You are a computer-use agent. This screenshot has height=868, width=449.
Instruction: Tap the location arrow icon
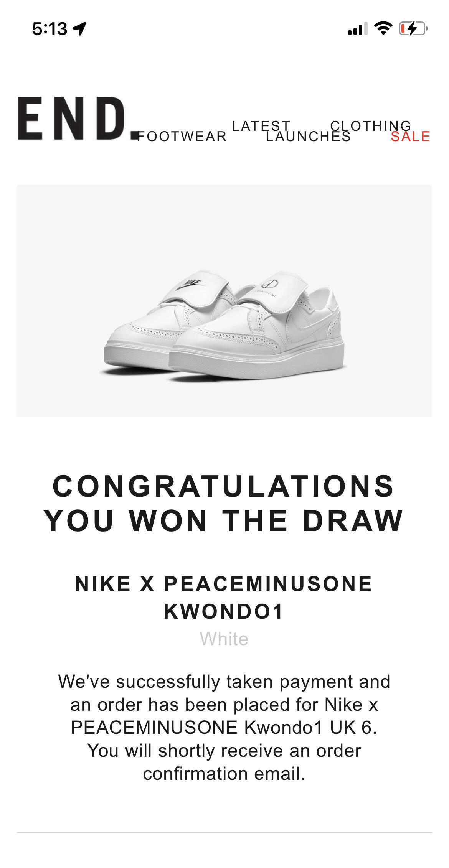(x=80, y=29)
